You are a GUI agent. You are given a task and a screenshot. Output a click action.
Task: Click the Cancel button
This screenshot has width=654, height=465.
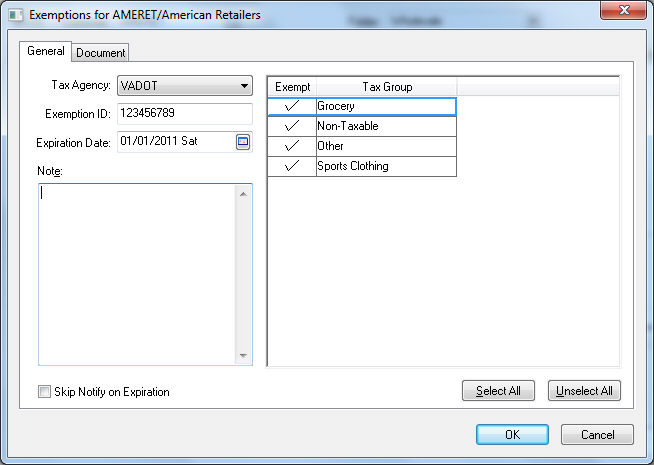(x=597, y=435)
